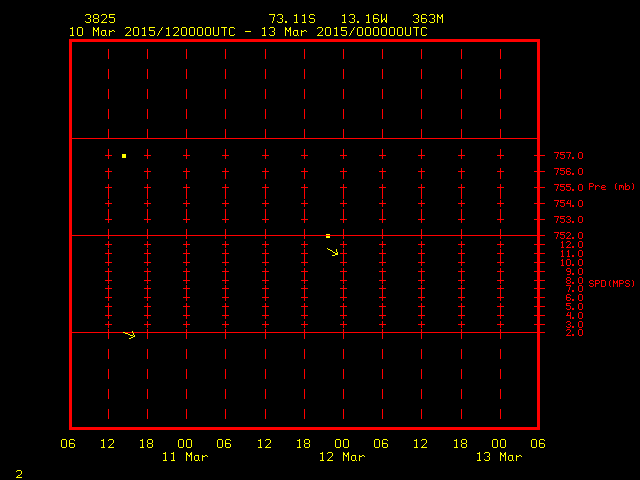The height and width of the screenshot is (480, 640).
Task: Click the 12 Mar date label
Action: tap(341, 457)
